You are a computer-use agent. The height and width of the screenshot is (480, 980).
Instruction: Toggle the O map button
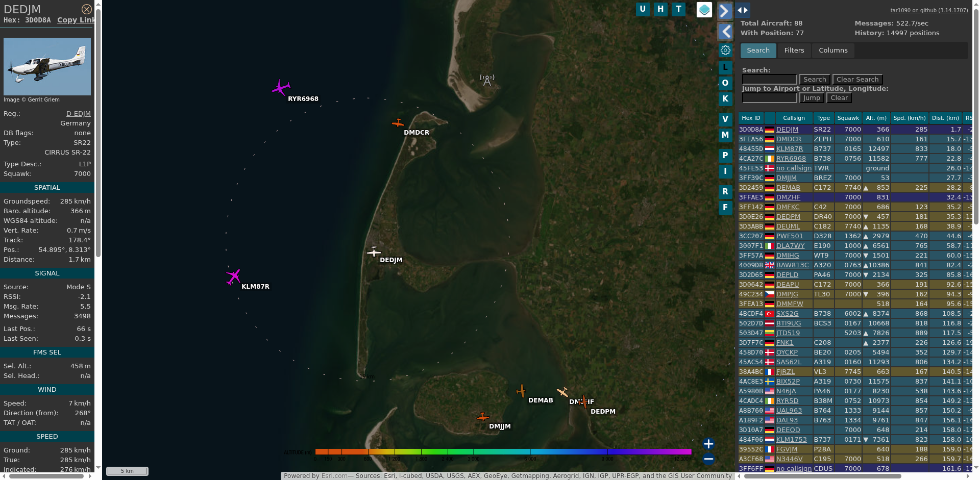pos(725,83)
